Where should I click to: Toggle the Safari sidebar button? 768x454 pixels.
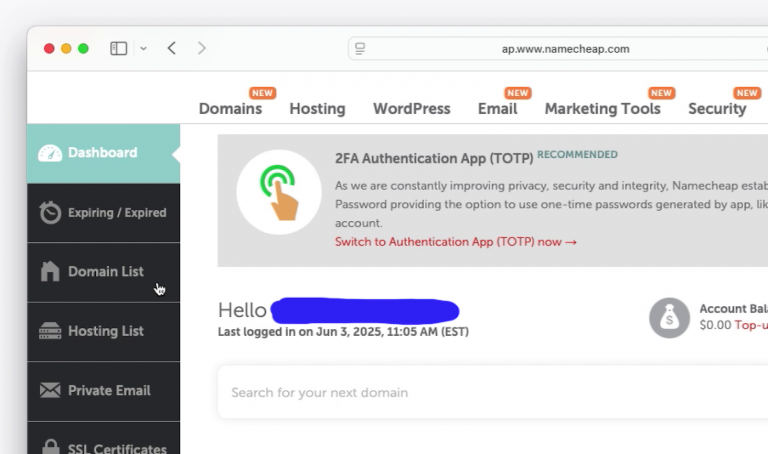coord(118,48)
